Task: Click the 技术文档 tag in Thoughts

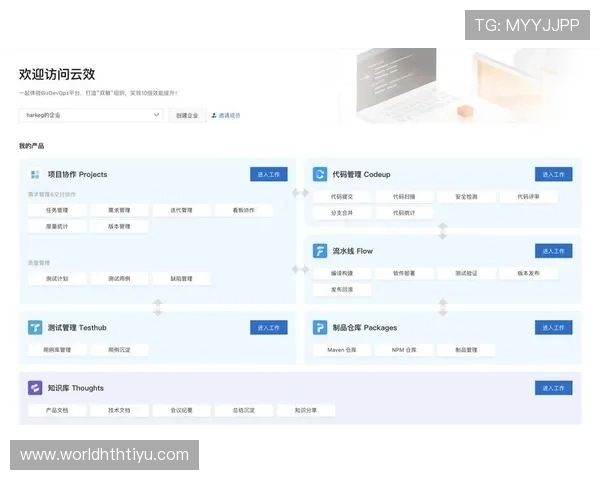Action: (x=119, y=410)
